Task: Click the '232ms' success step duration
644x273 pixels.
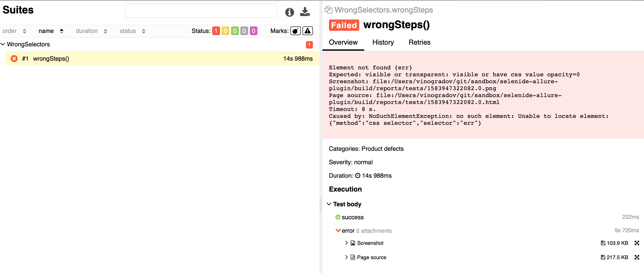Action: coord(630,217)
